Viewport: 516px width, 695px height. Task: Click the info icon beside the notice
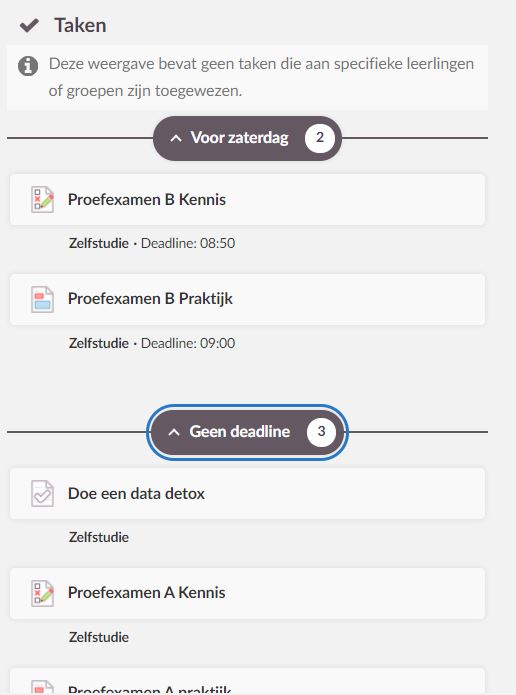28,66
